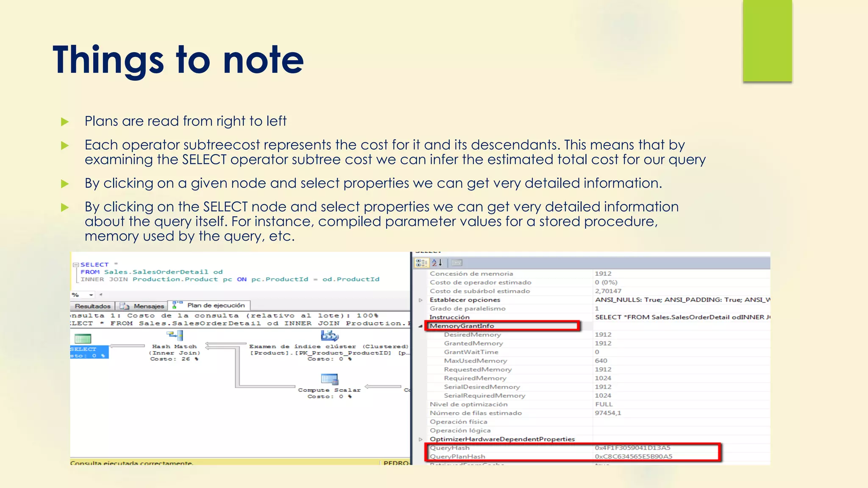Select Operación física property
Screen dimensions: 868x488
point(458,422)
